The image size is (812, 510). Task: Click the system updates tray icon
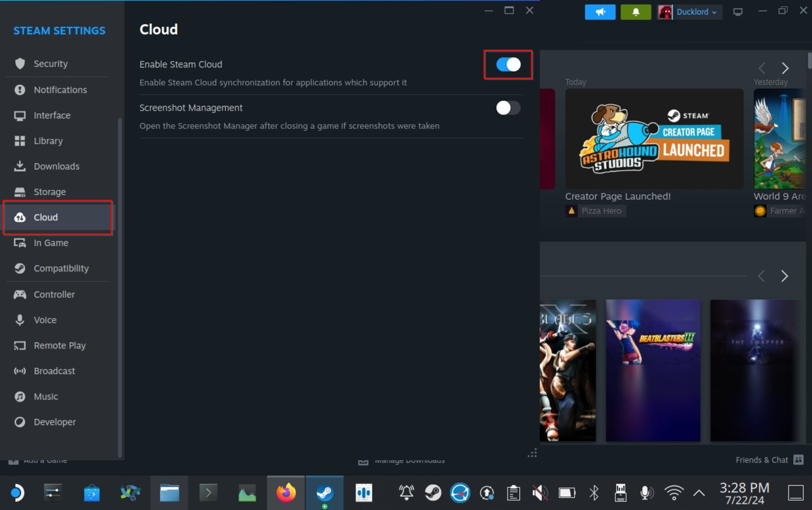[x=487, y=493]
